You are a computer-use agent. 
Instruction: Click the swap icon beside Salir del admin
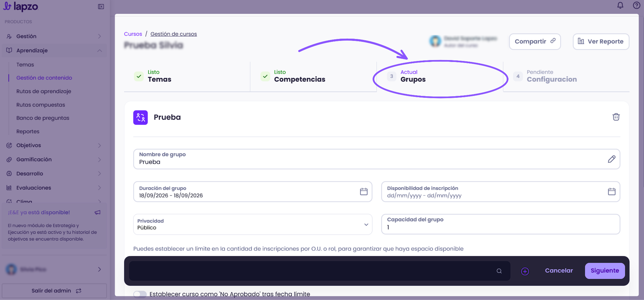[79, 291]
